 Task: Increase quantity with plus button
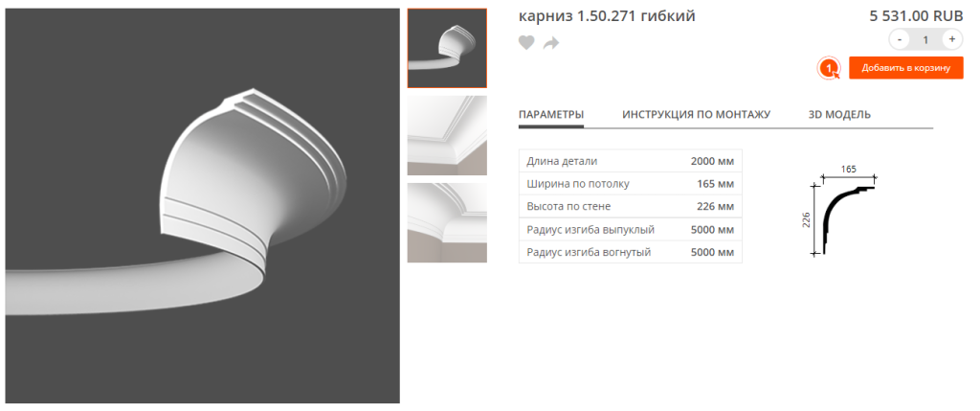click(952, 39)
